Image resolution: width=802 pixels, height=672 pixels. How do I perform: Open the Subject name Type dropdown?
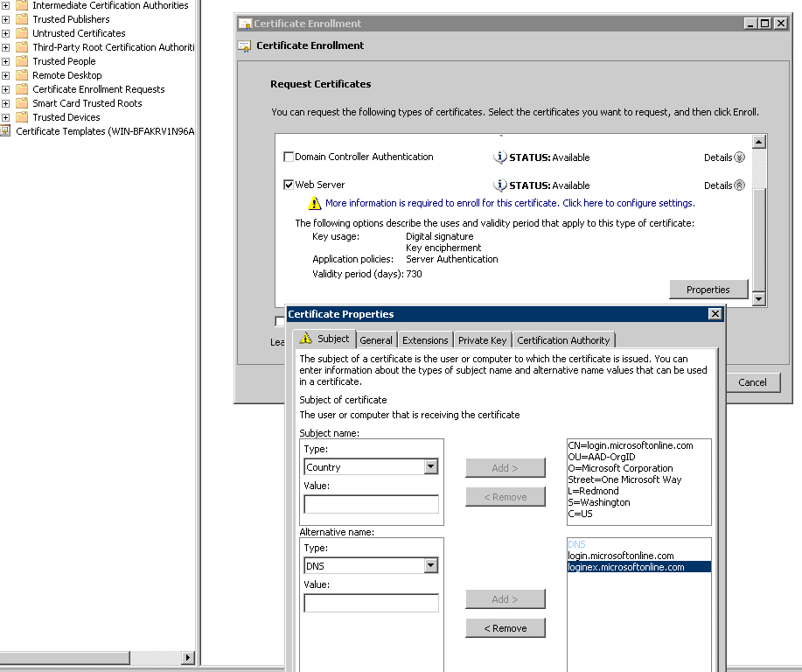[430, 466]
